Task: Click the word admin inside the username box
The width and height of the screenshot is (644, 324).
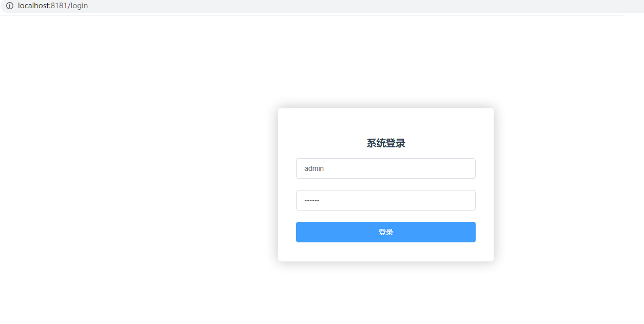Action: point(314,168)
